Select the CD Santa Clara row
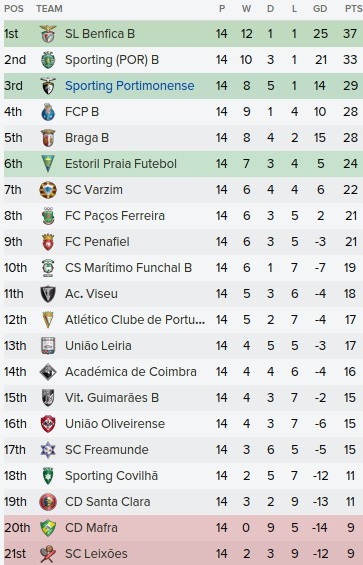Viewport: 363px width, 565px height. click(x=183, y=502)
